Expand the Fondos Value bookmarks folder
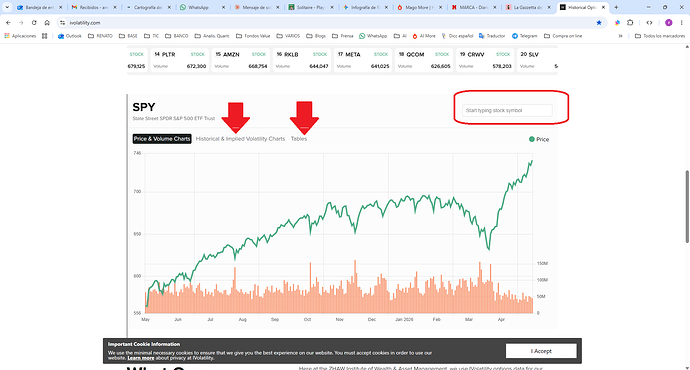This screenshot has height=370, width=690. [253, 36]
